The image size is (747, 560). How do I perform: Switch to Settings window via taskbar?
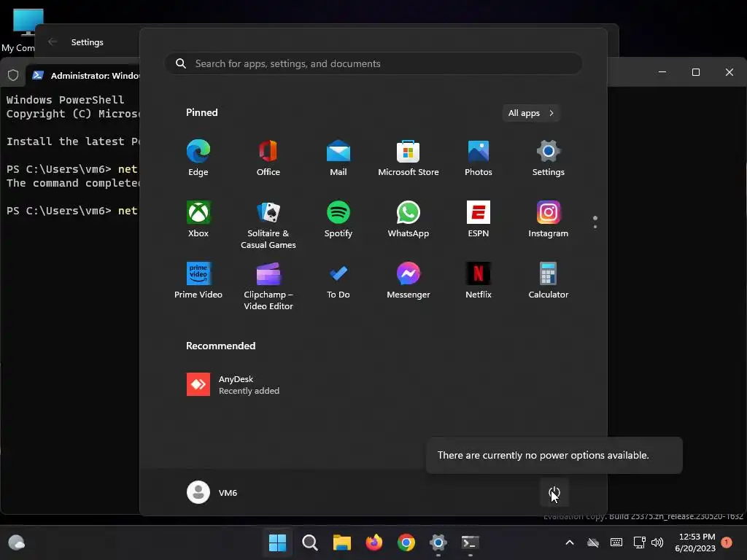pos(438,542)
